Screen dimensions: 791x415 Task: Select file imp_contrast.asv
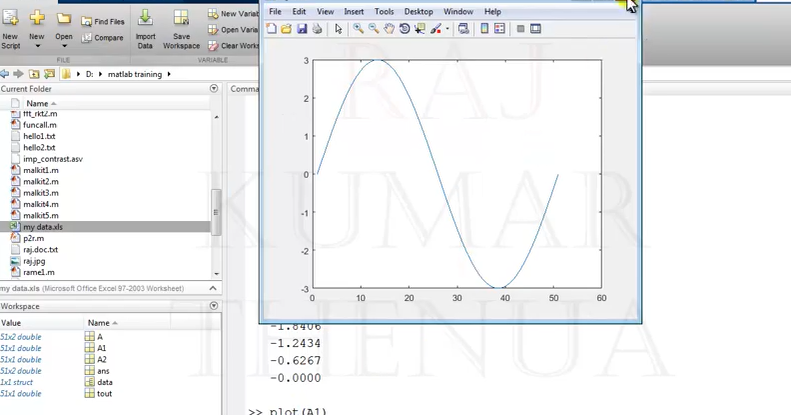[52, 159]
